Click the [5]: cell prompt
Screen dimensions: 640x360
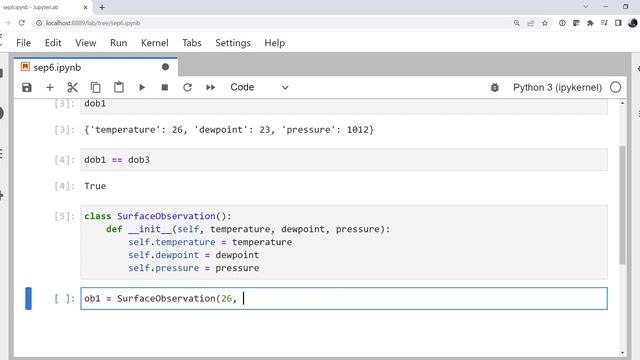pos(64,216)
